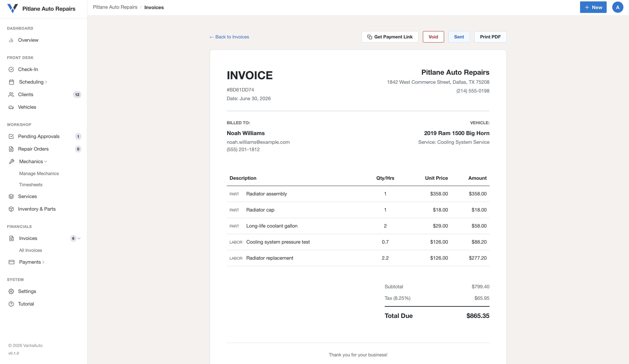Click the plus icon in New button

pos(587,8)
